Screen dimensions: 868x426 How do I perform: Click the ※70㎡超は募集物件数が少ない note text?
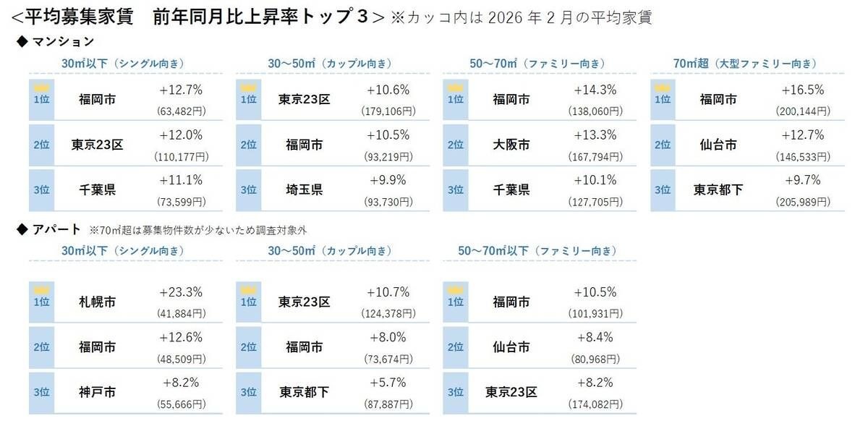click(x=194, y=230)
